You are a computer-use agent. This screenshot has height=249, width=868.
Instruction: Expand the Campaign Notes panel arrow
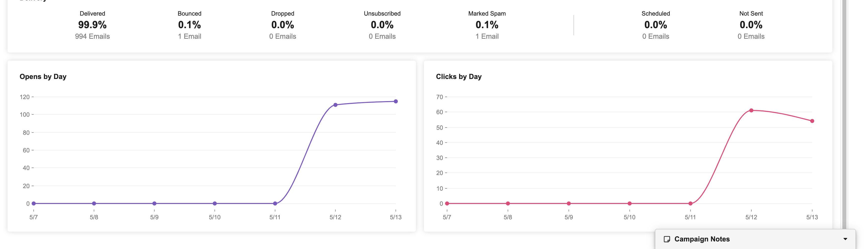845,239
